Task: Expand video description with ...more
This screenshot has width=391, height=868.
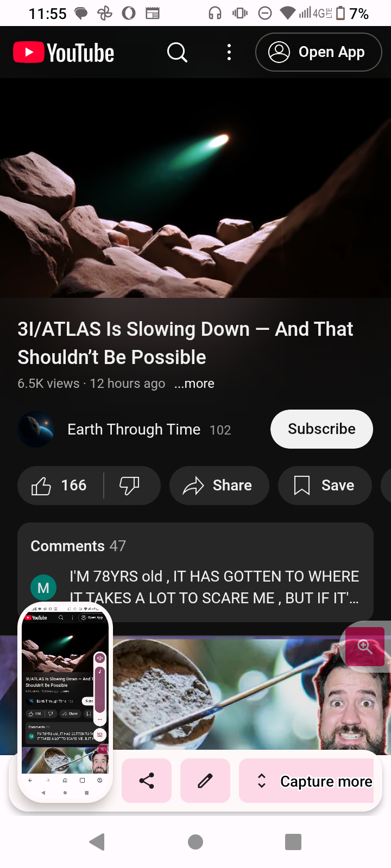Action: coord(194,384)
